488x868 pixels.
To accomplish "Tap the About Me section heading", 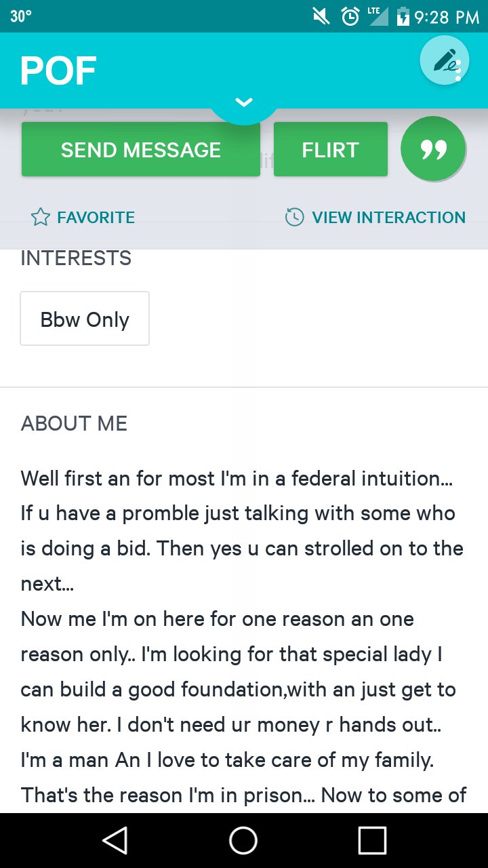I will (x=74, y=424).
